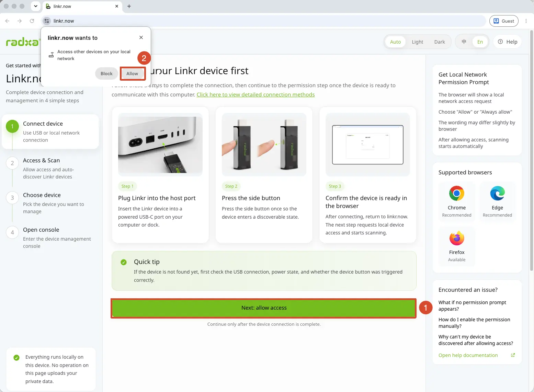Screen dimensions: 534x392
Task: Click 'Continue only after the device connection' note
Action: (x=264, y=324)
